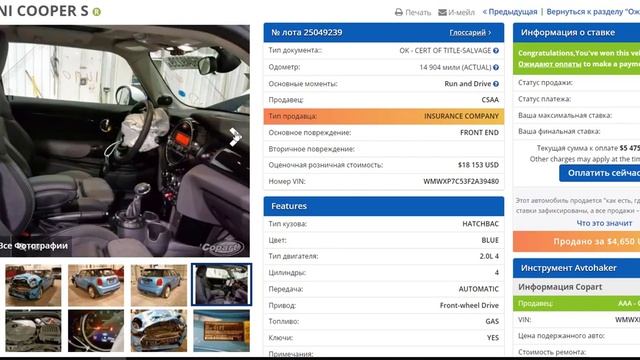Click the green R badge beside car title

click(97, 12)
